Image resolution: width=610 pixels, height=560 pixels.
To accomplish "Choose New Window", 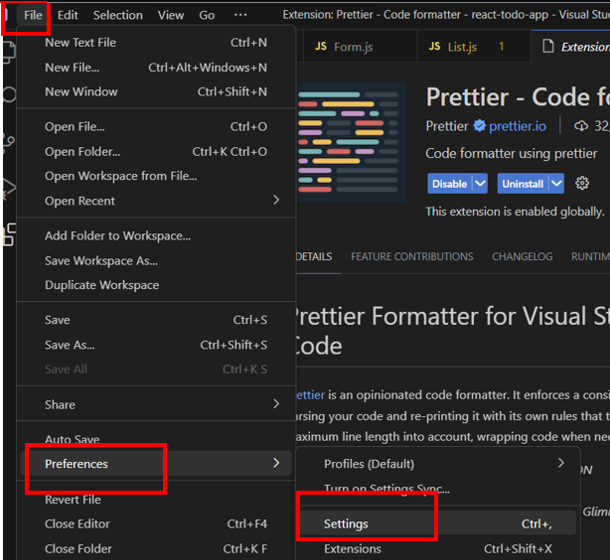I will click(156, 91).
